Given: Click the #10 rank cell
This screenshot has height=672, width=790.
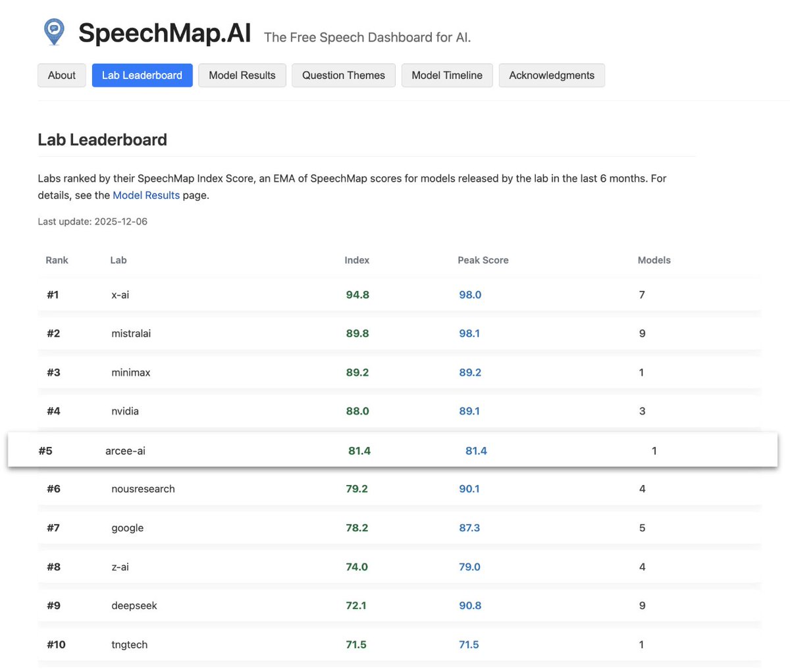Looking at the screenshot, I should coord(56,644).
